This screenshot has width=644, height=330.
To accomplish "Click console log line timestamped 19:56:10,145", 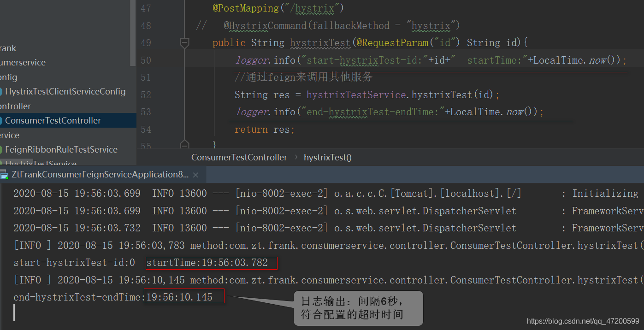I will pyautogui.click(x=328, y=280).
